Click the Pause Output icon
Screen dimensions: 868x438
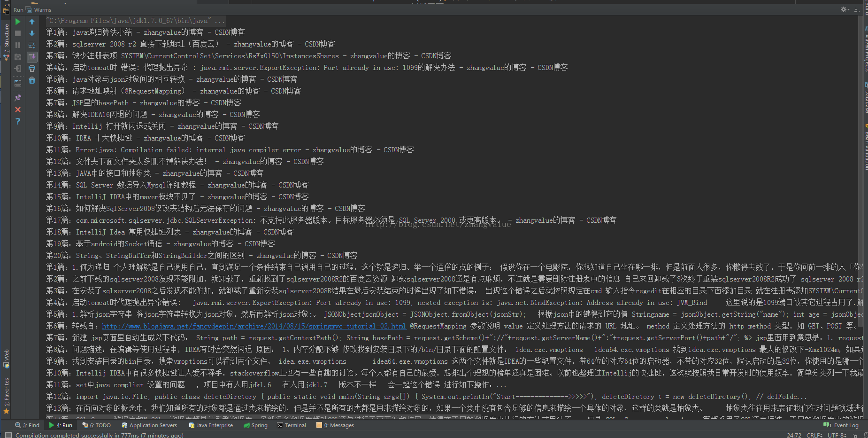pos(18,45)
